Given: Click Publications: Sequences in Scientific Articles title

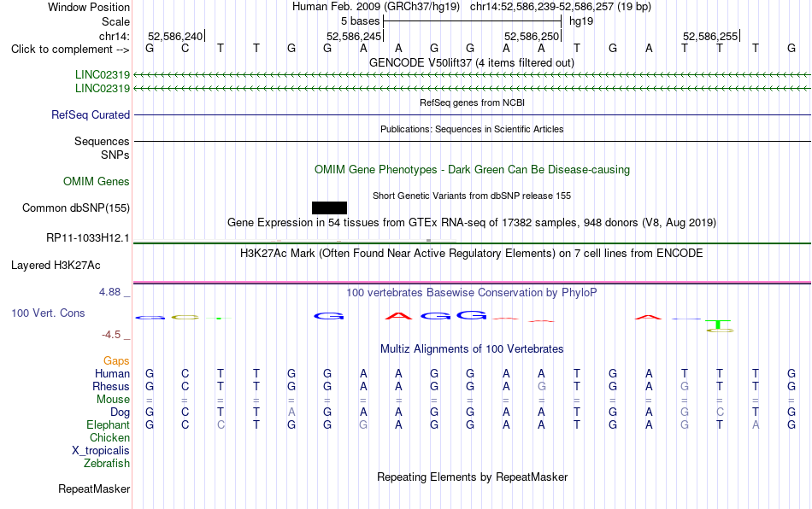Looking at the screenshot, I should pos(472,129).
